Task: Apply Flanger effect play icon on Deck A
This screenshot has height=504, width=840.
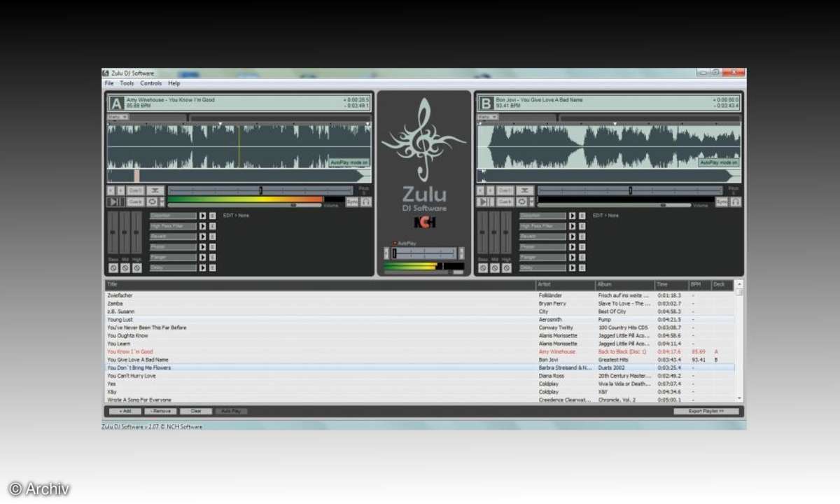Action: tap(203, 258)
